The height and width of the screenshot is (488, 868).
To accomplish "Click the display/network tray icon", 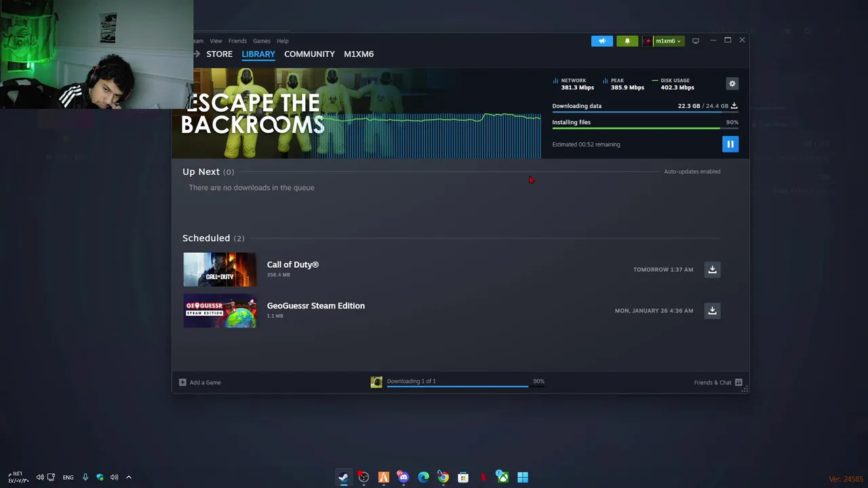I will click(51, 477).
